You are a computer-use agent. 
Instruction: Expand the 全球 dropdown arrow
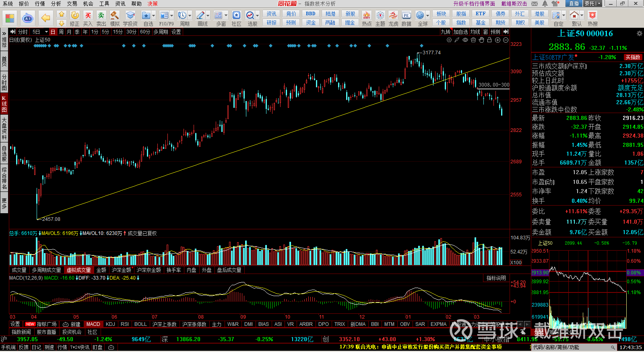tap(427, 16)
